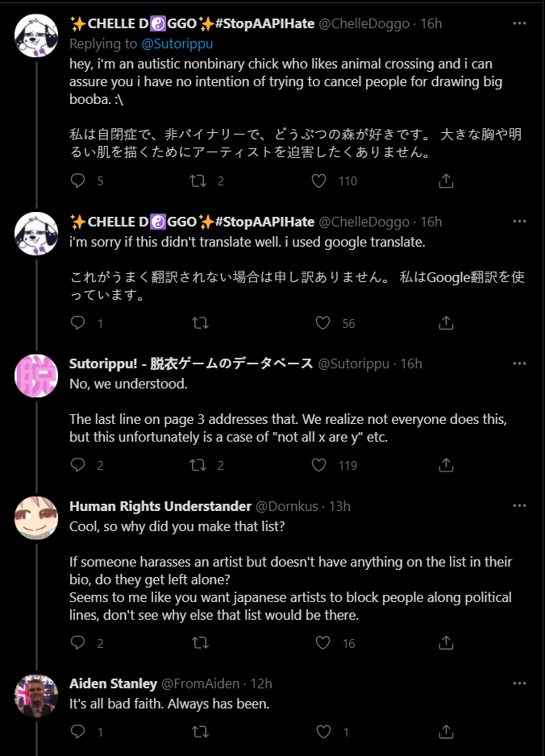Open Aiden Stanley's profile name link
This screenshot has width=545, height=756.
tap(114, 683)
